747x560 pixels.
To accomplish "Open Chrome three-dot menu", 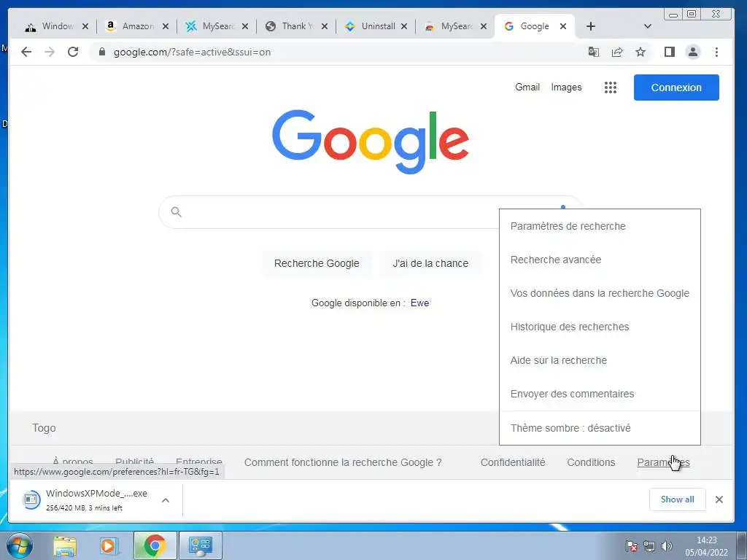I will pos(716,52).
